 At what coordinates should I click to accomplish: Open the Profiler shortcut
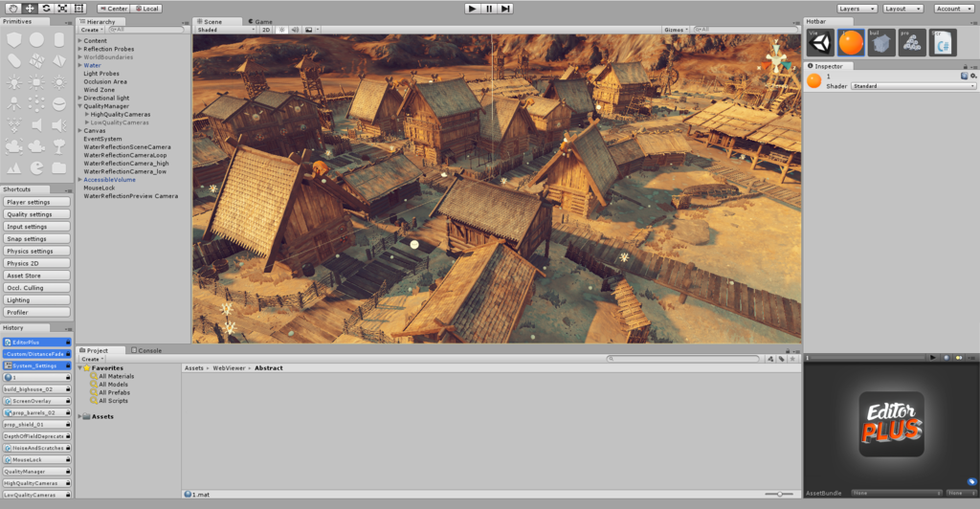click(x=36, y=312)
